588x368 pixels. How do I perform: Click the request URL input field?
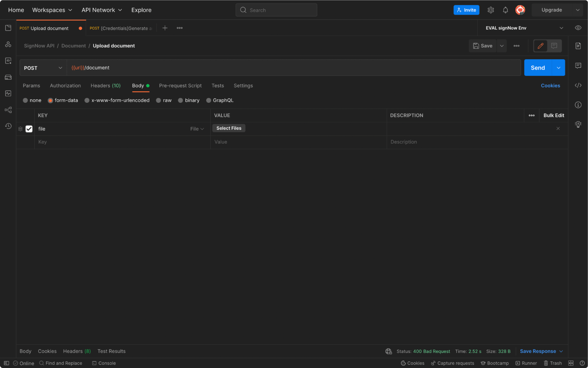point(242,68)
